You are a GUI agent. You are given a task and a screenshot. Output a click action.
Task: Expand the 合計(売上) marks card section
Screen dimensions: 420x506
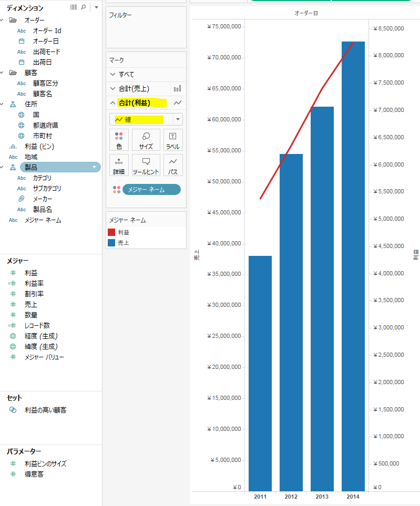click(112, 88)
